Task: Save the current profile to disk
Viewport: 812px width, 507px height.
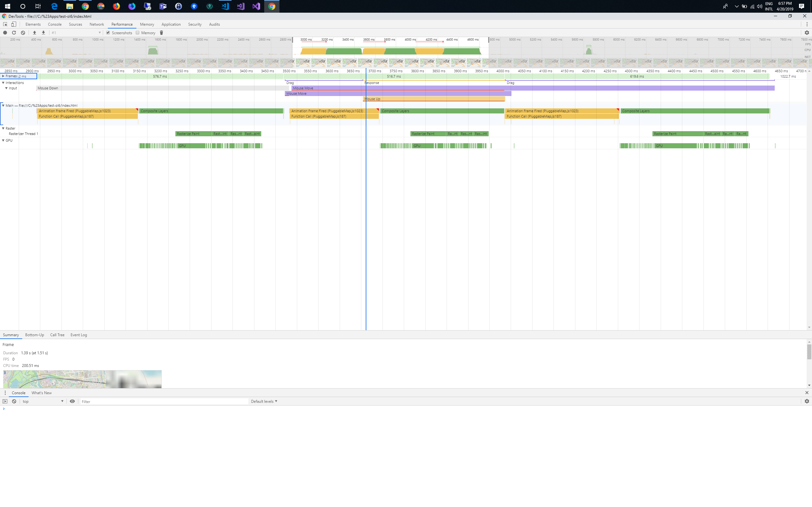Action: [x=43, y=33]
